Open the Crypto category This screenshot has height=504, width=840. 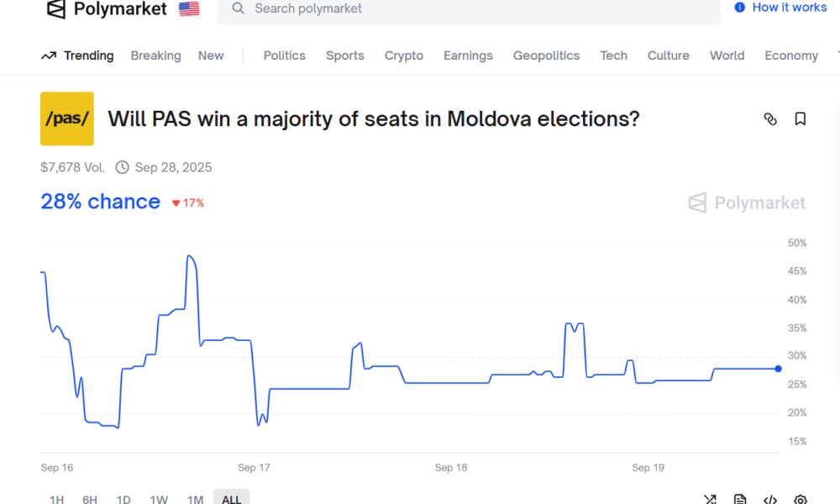pos(404,55)
